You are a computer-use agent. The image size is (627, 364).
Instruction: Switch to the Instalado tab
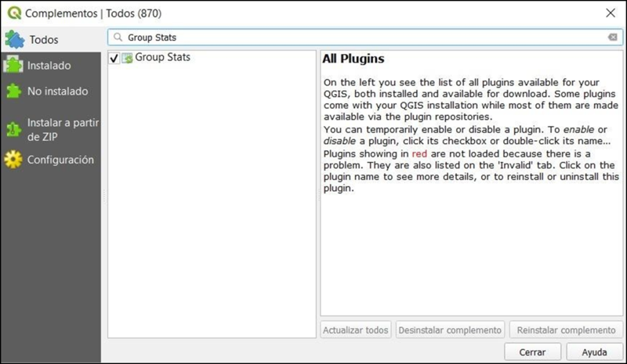tap(51, 65)
